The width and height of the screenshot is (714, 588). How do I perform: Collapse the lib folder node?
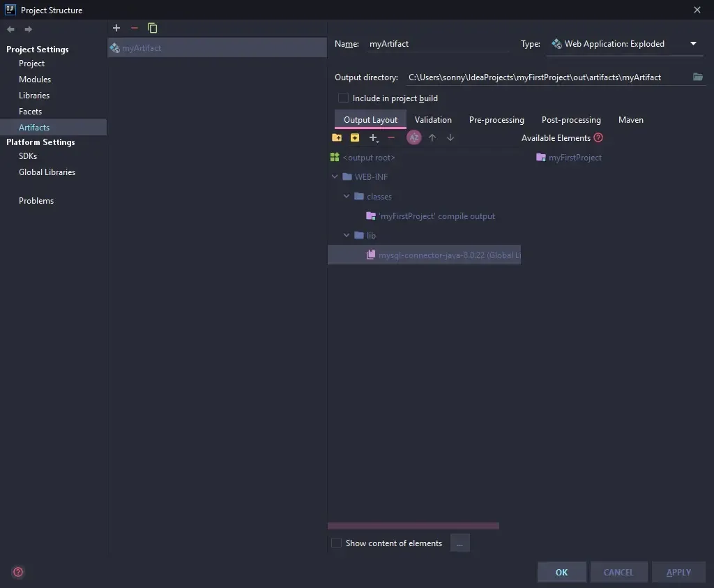coord(347,236)
